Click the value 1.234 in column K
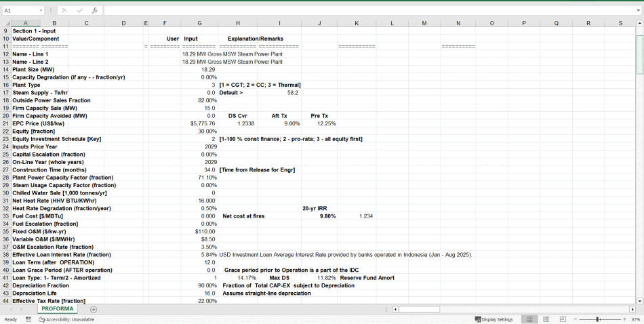 tap(357, 216)
